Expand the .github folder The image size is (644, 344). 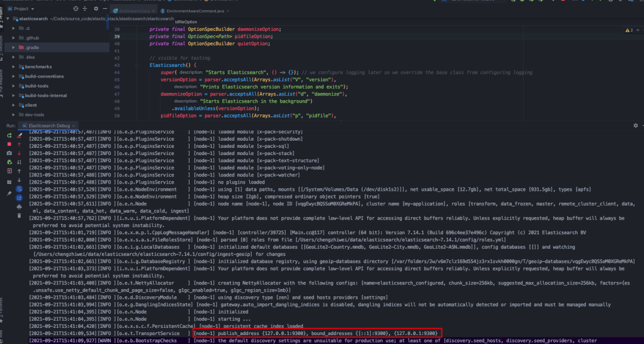click(14, 38)
